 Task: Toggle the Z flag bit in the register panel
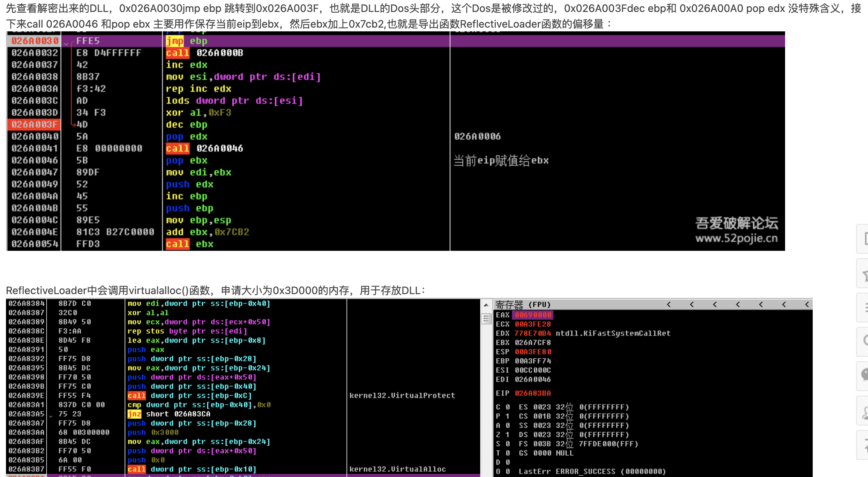tap(507, 434)
